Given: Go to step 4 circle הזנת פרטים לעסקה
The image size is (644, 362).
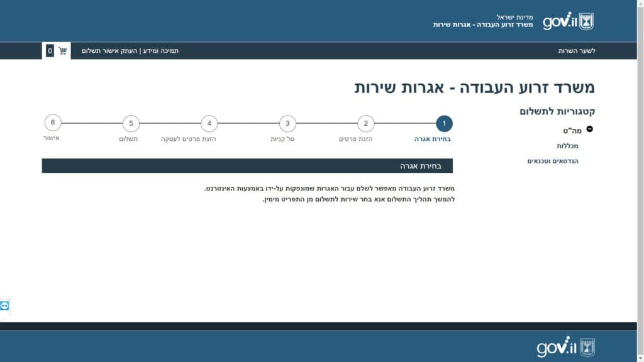Looking at the screenshot, I should [x=209, y=123].
